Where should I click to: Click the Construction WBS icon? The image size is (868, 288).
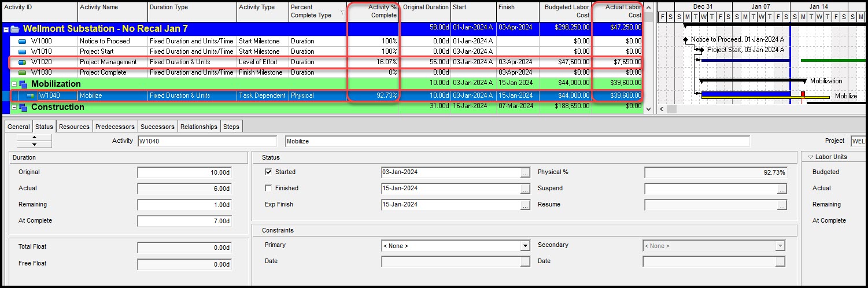pyautogui.click(x=23, y=108)
